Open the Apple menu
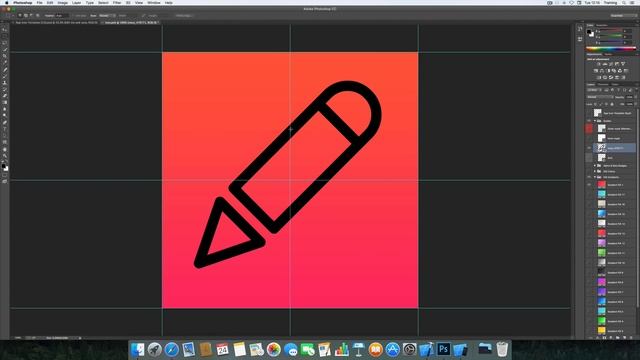The height and width of the screenshot is (360, 640). (x=6, y=2)
